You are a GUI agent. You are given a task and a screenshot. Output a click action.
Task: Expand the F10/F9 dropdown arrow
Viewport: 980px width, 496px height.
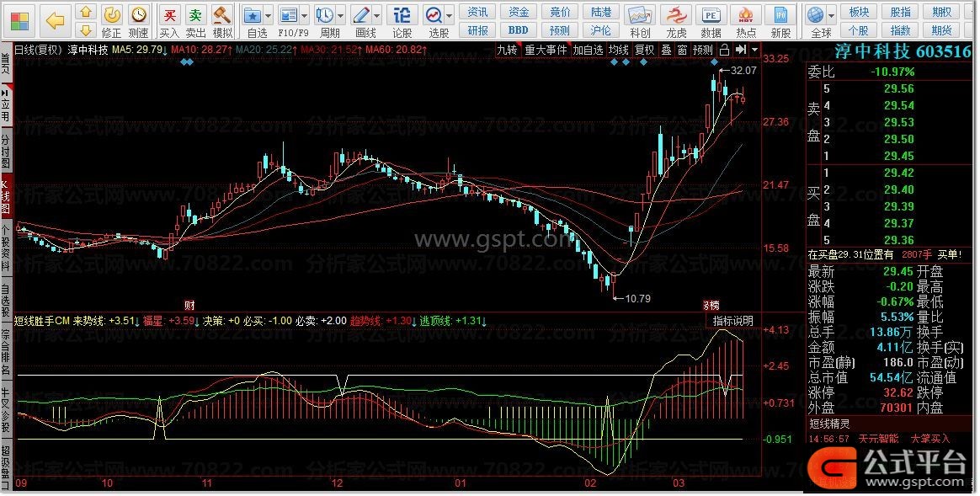pyautogui.click(x=305, y=15)
